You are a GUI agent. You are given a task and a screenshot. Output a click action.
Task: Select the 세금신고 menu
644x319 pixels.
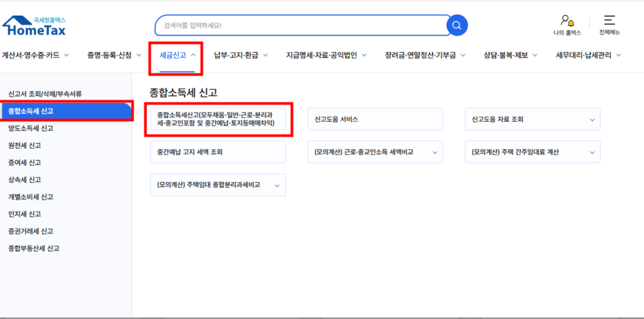coord(173,55)
